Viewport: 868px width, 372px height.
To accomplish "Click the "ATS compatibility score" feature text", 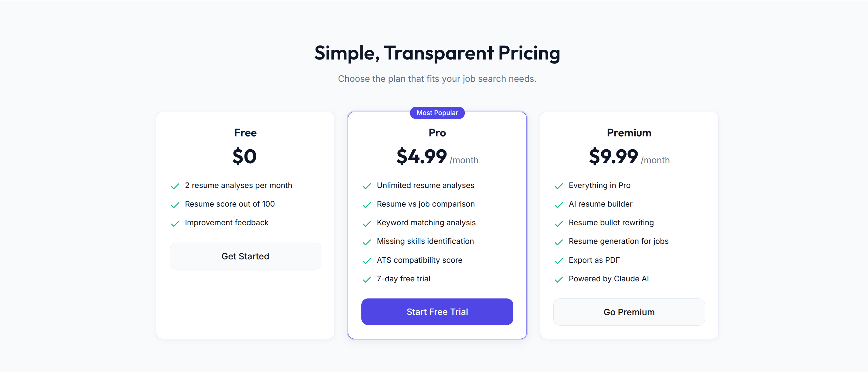I will click(420, 260).
